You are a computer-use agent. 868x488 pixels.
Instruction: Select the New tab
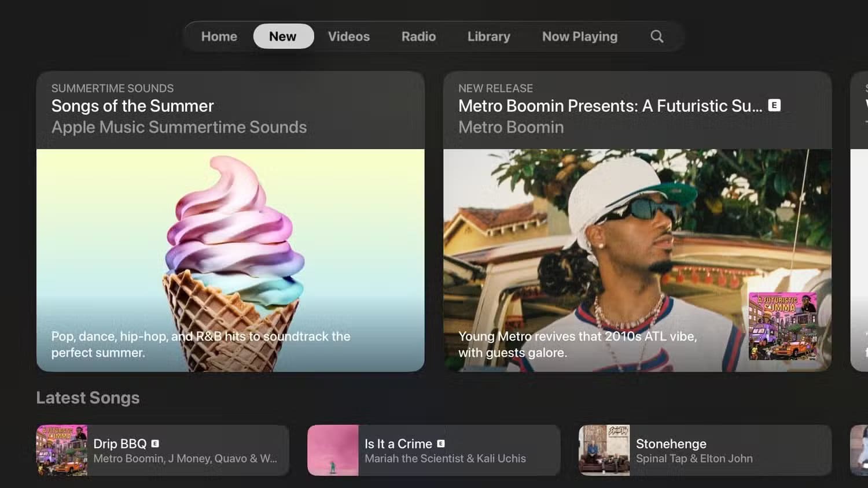(283, 36)
